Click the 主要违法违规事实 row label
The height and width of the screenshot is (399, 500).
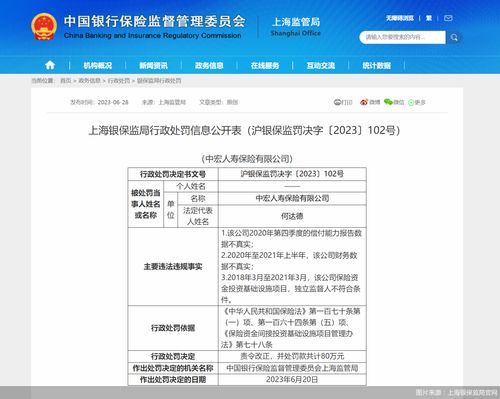pos(173,267)
